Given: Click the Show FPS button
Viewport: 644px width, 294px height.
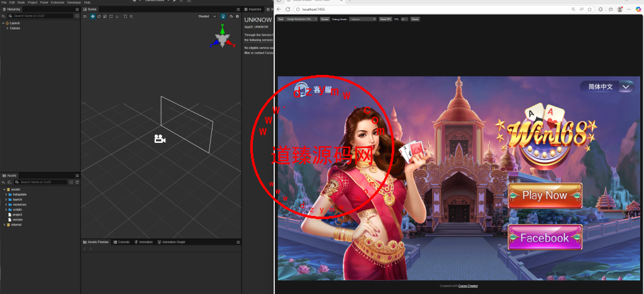Looking at the screenshot, I should tap(386, 19).
